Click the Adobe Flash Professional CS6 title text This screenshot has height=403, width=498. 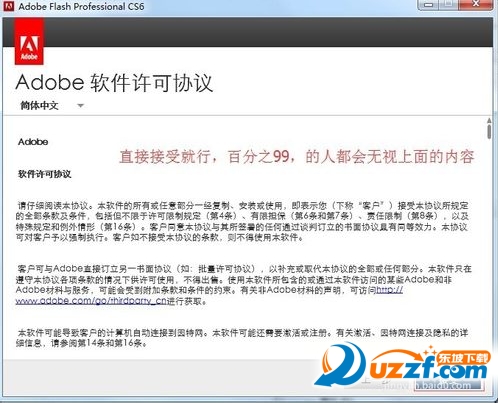(81, 6)
